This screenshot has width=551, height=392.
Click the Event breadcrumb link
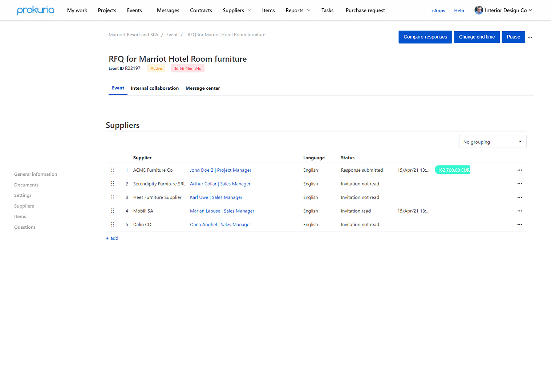[x=172, y=35]
